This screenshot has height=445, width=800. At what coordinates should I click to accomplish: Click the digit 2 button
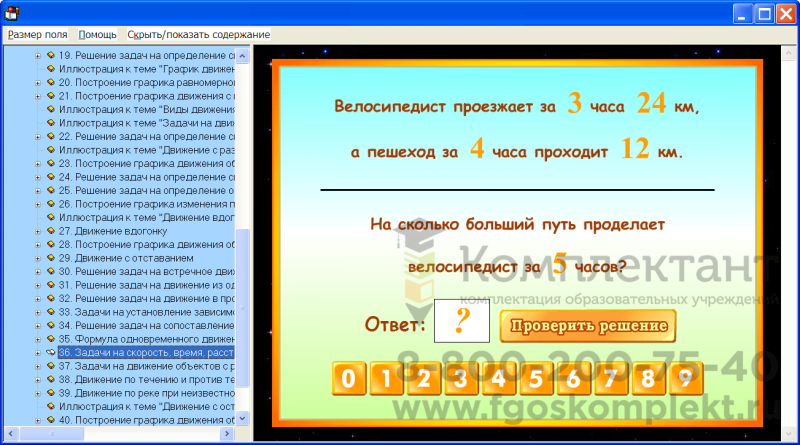pyautogui.click(x=423, y=379)
